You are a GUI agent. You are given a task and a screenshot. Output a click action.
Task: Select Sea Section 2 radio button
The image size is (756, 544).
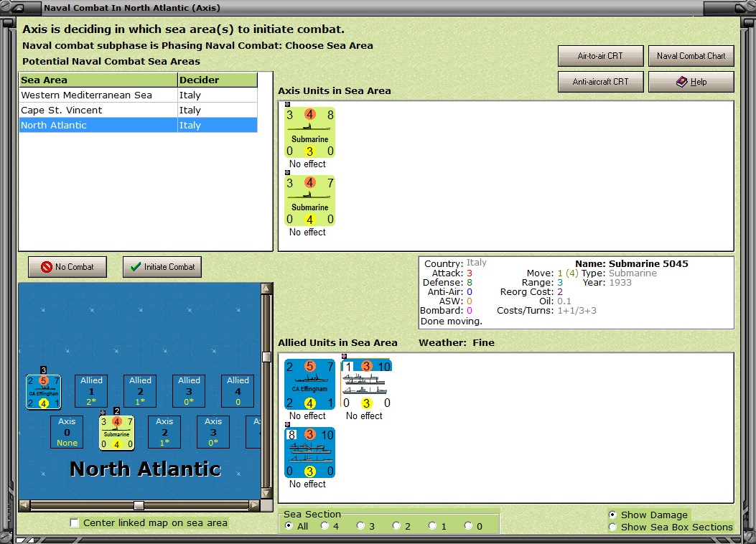click(396, 525)
